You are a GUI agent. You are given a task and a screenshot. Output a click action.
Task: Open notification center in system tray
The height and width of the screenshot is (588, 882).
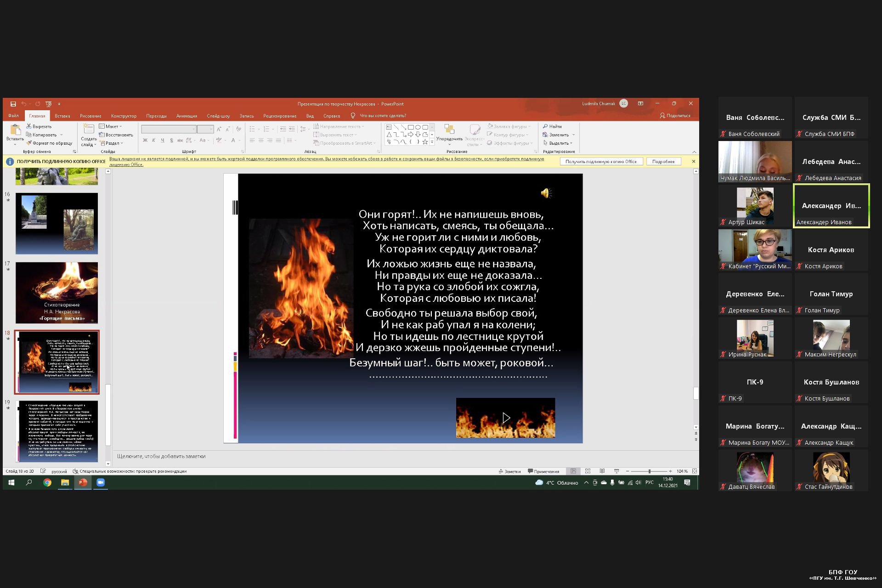687,482
